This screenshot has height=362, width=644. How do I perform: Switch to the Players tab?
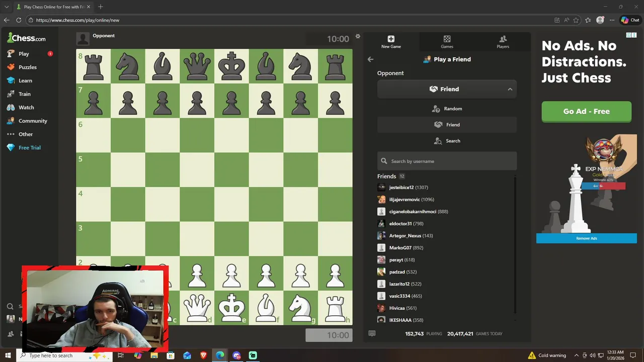point(503,42)
